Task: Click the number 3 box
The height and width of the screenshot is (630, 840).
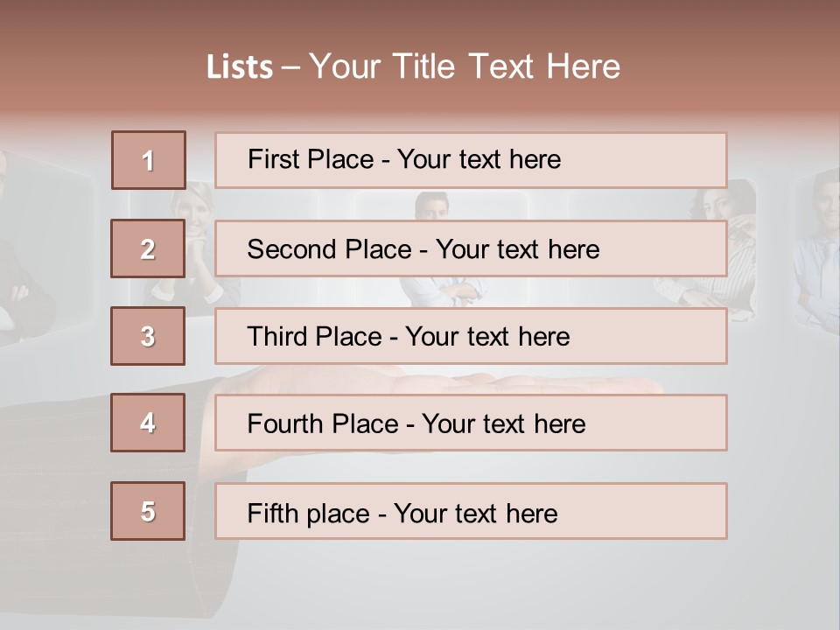Action: click(148, 336)
